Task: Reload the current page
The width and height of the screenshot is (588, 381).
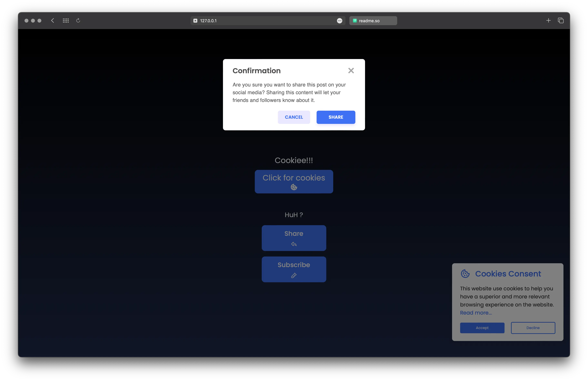Action: coord(78,20)
